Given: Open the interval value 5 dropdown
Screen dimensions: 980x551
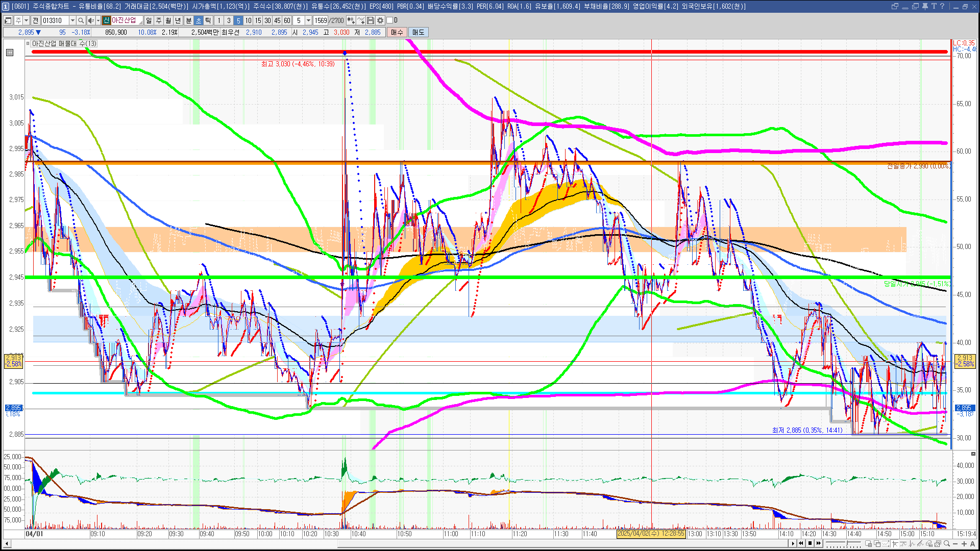Looking at the screenshot, I should click(x=308, y=20).
